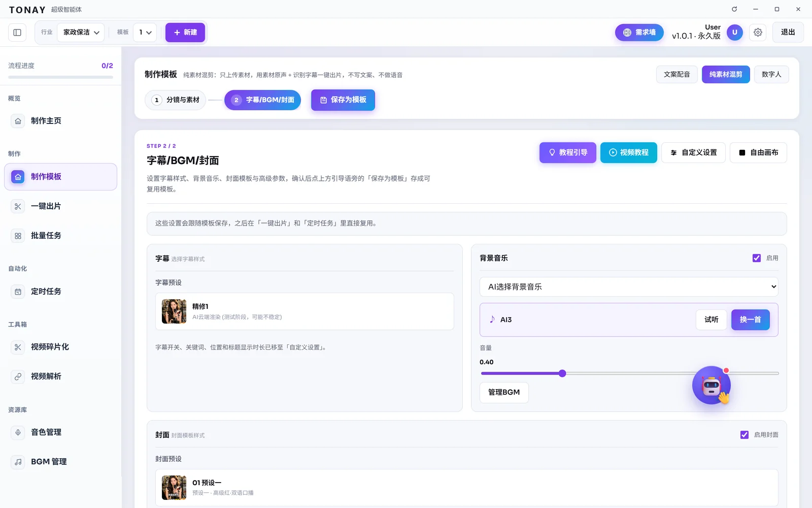812x508 pixels.
Task: Click the purple U user avatar
Action: [734, 33]
